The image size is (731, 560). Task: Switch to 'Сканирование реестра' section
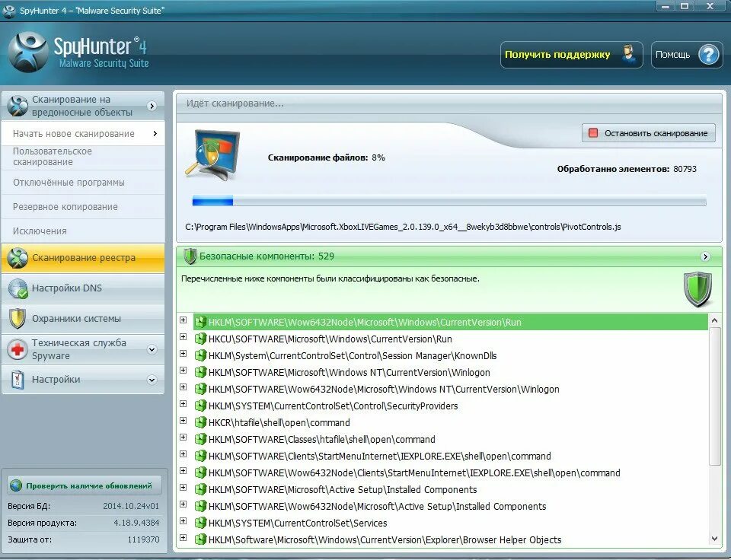[x=83, y=258]
